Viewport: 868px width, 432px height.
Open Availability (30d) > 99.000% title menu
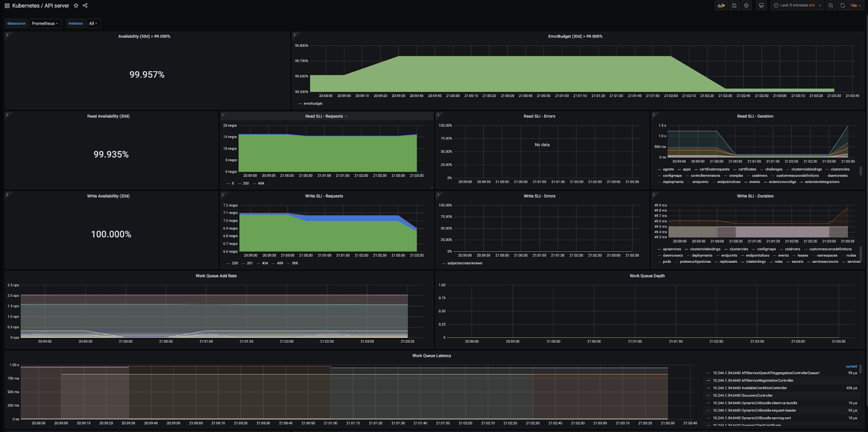click(x=144, y=36)
